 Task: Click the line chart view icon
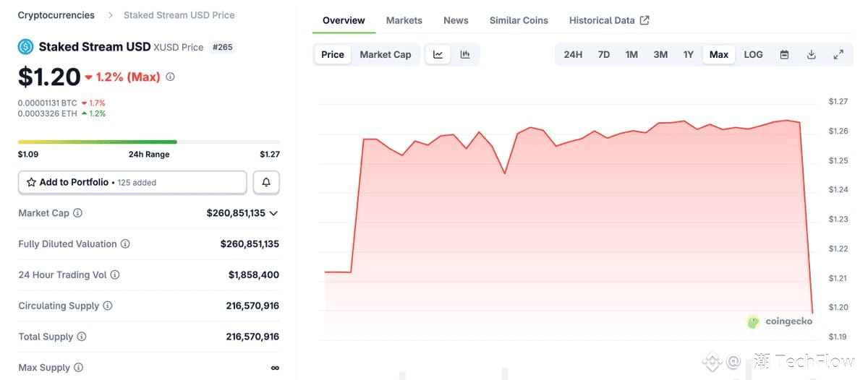(438, 55)
